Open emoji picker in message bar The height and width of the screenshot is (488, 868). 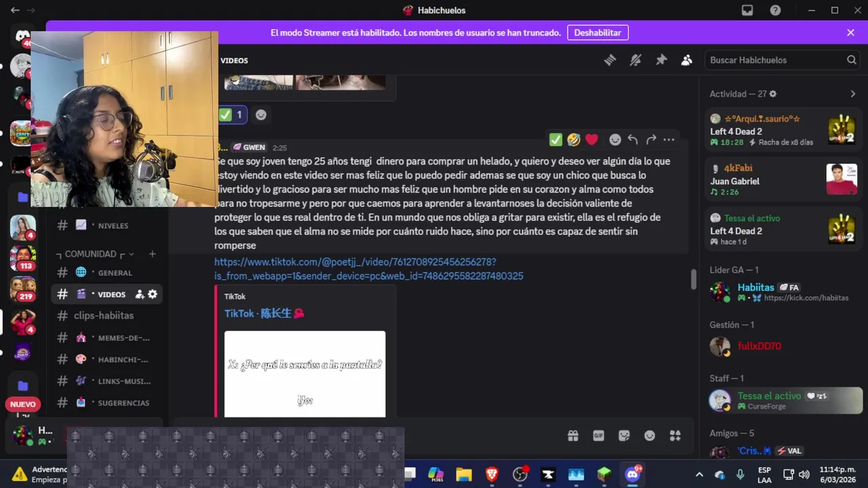(x=650, y=436)
